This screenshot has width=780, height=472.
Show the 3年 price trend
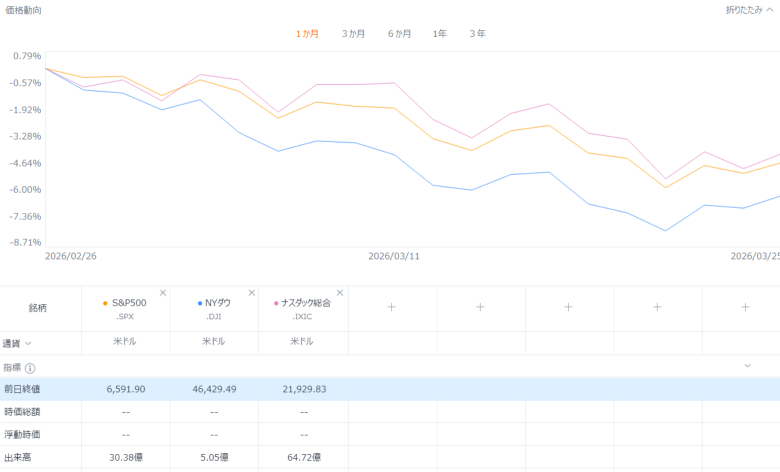pos(478,34)
